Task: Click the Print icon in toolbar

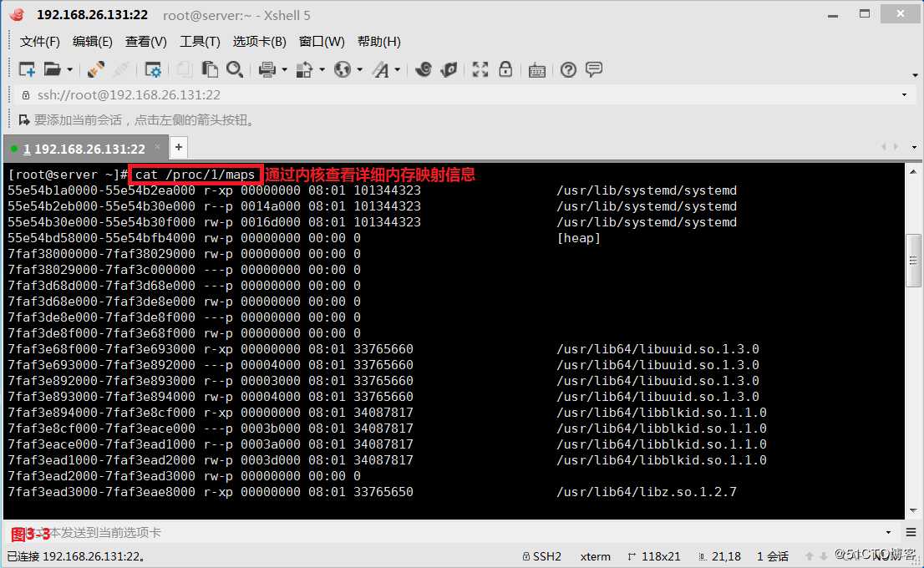Action: [x=267, y=69]
